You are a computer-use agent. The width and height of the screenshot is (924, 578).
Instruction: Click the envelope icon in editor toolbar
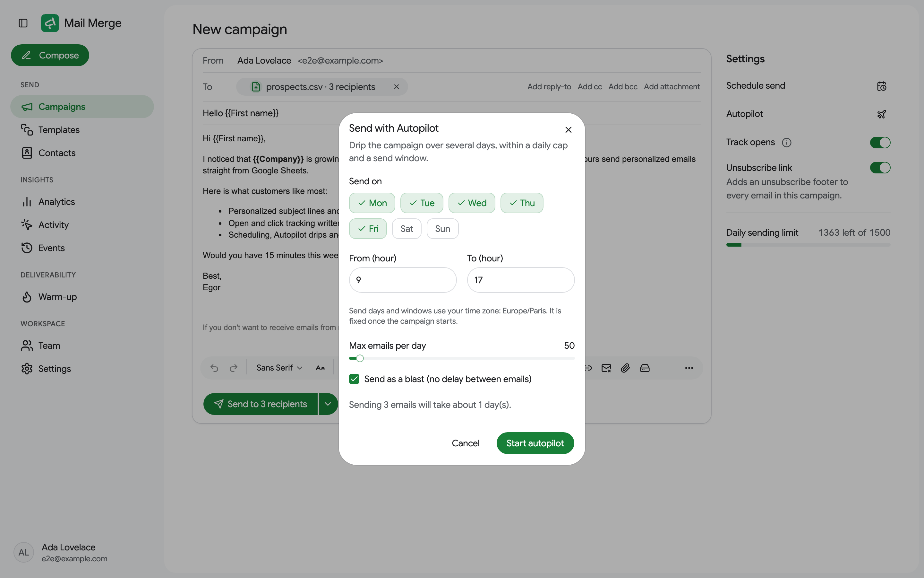pos(606,368)
